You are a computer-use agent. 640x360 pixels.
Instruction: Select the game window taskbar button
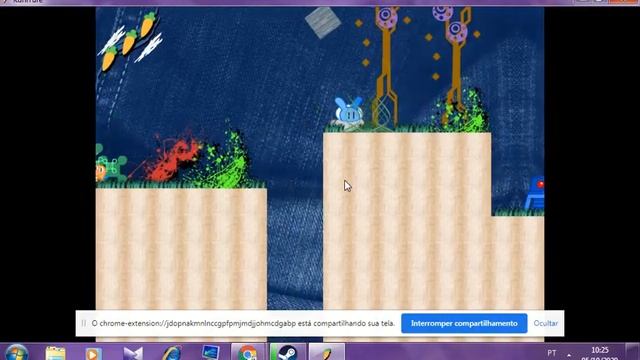tap(327, 352)
